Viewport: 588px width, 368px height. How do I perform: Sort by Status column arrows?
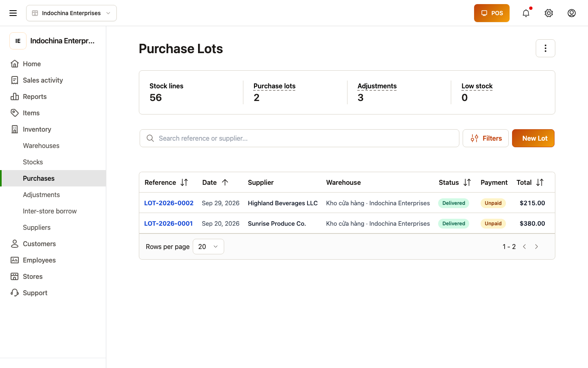point(467,182)
